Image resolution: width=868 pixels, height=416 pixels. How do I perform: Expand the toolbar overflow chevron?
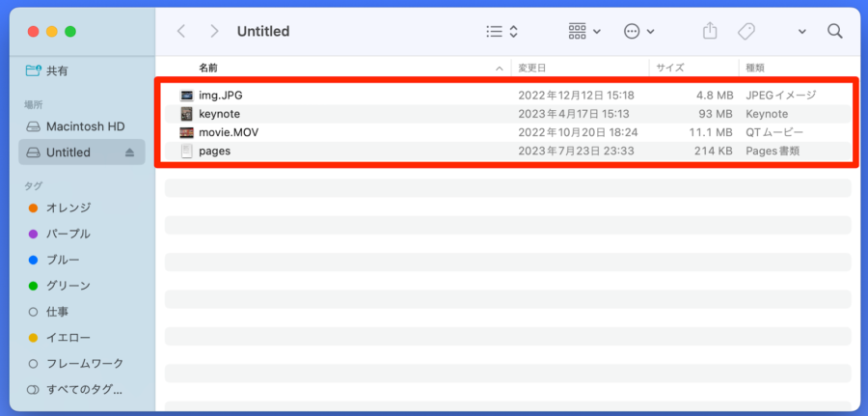(x=802, y=32)
